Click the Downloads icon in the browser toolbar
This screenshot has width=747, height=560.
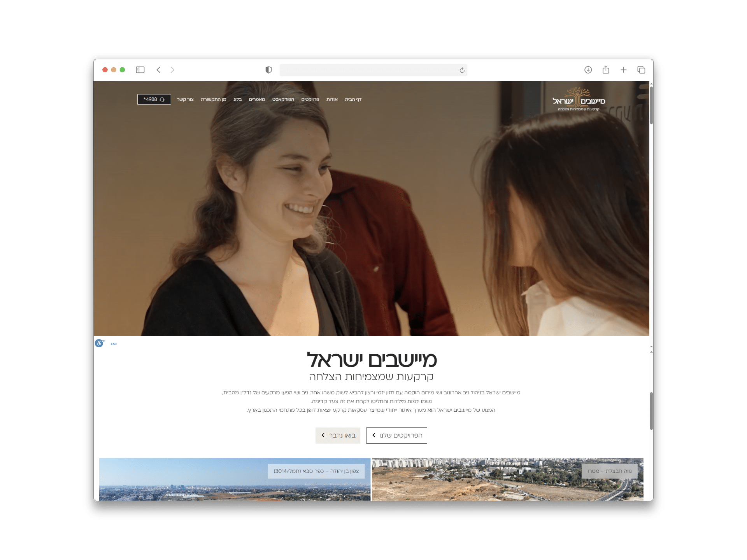[589, 70]
